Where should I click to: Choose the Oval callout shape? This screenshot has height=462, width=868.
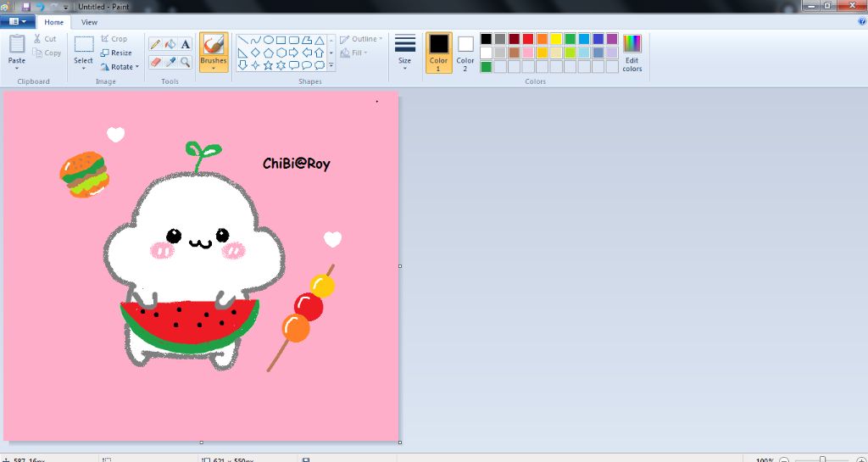coord(306,65)
